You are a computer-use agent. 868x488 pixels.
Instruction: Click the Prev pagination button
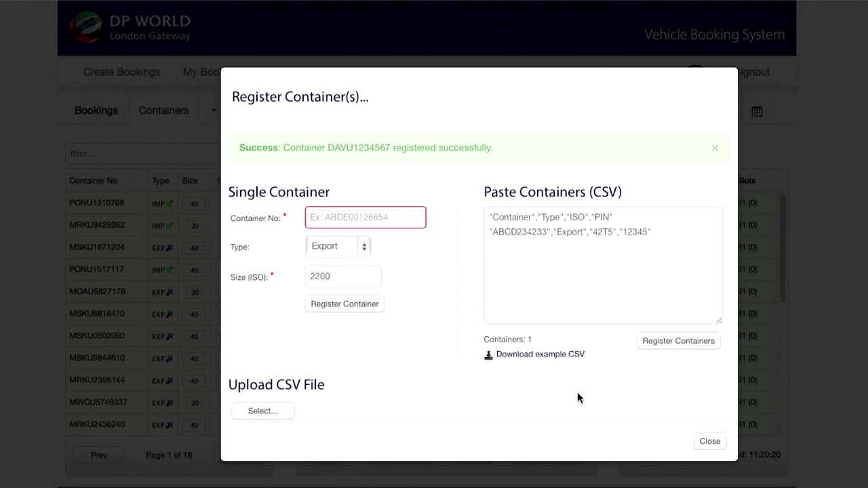pyautogui.click(x=99, y=455)
